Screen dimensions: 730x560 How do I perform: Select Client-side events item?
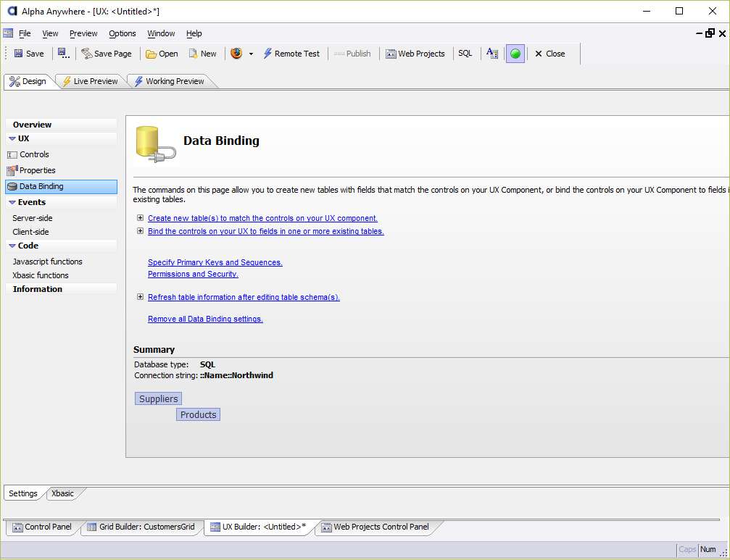30,232
